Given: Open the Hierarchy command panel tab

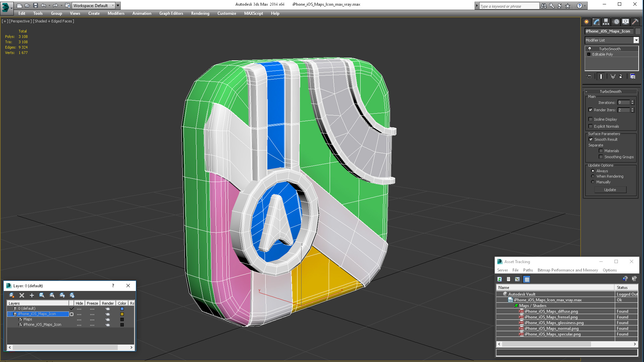Looking at the screenshot, I should [606, 22].
